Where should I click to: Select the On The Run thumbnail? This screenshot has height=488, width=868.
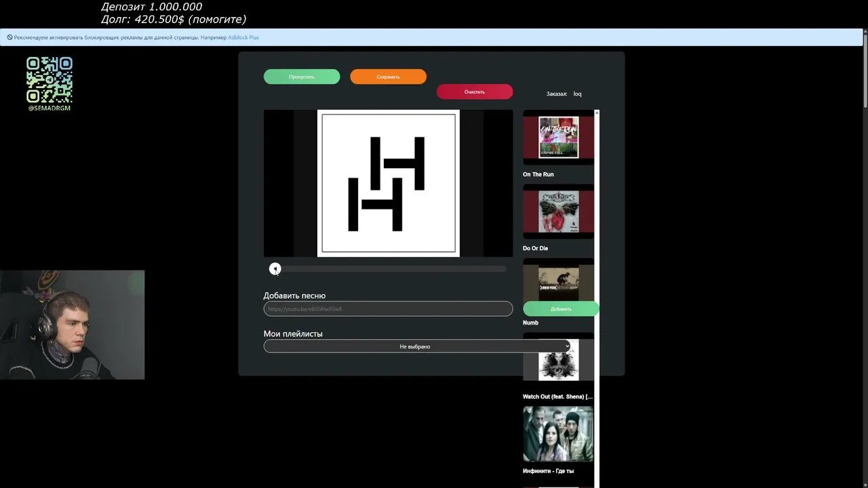tap(558, 138)
